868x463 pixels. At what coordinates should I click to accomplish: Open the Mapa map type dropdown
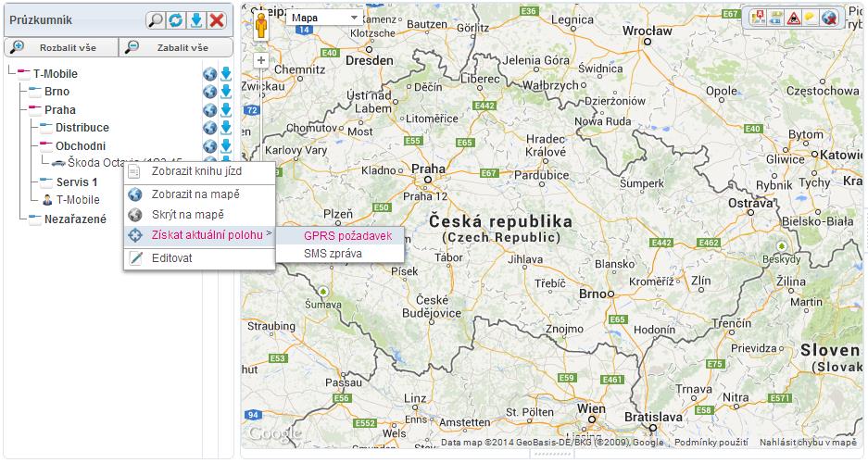click(324, 18)
